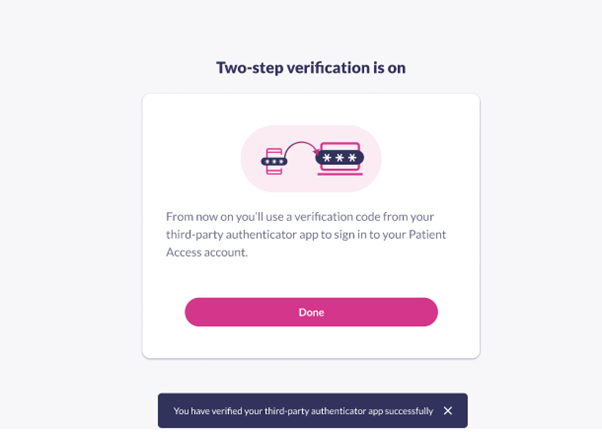The image size is (602, 432).
Task: Click the word 'Two-step' in the heading
Action: click(246, 68)
